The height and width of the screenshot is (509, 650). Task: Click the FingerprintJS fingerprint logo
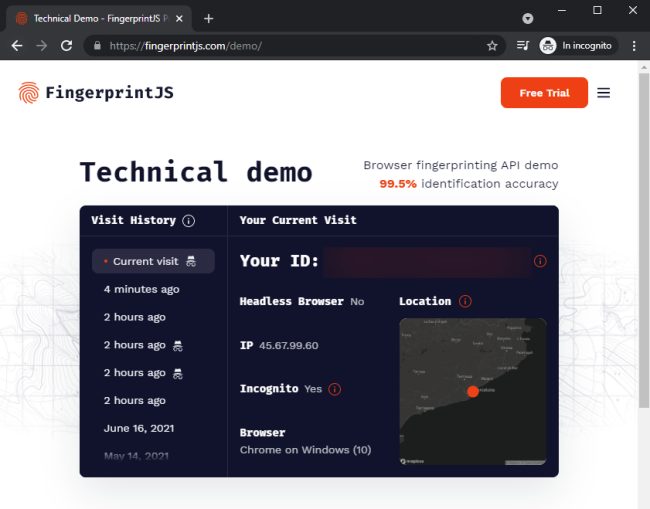[29, 92]
